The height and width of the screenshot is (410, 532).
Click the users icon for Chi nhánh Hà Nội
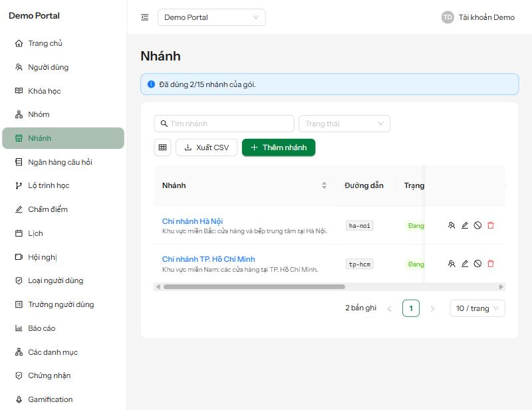click(452, 225)
